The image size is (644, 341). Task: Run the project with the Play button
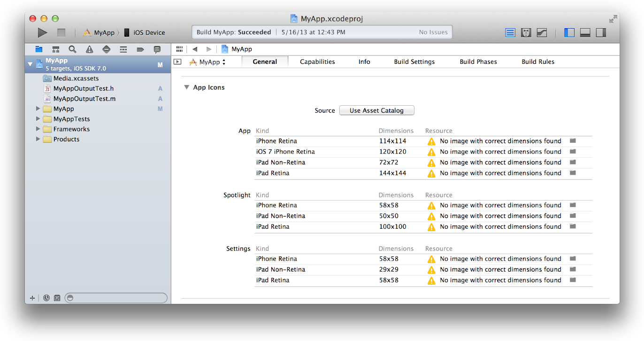[x=43, y=32]
